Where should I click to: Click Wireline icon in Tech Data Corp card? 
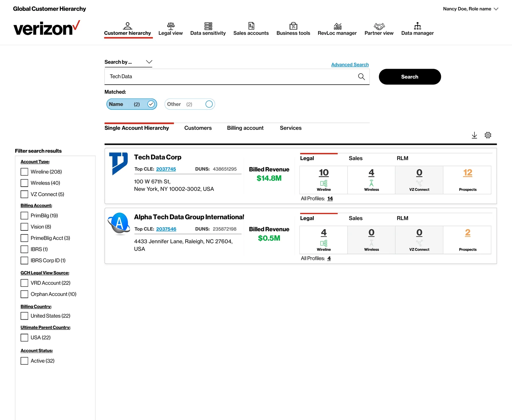[x=324, y=183]
